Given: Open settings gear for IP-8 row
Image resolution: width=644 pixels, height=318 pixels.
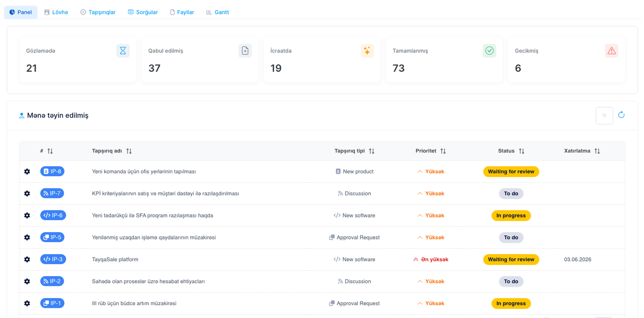Looking at the screenshot, I should (27, 171).
